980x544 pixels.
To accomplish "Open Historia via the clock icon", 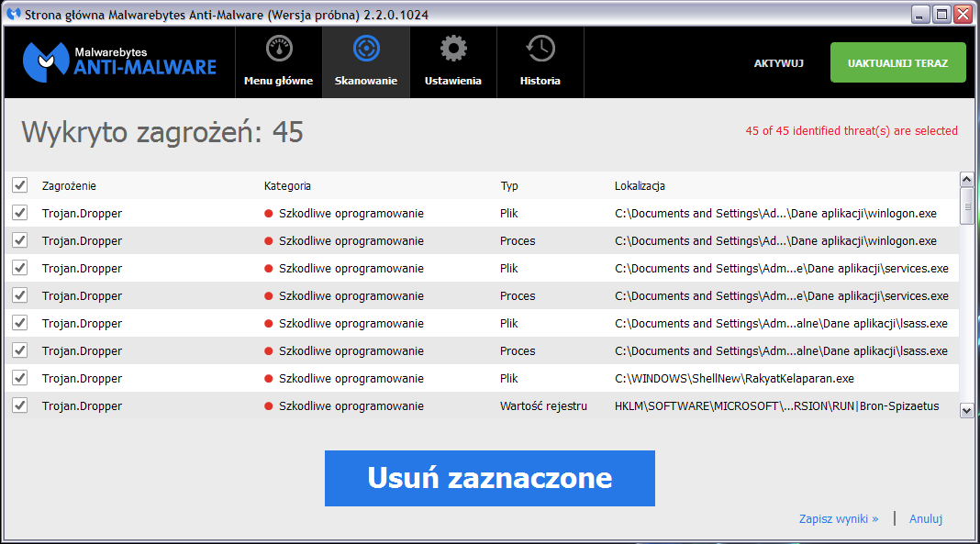I will click(x=540, y=49).
